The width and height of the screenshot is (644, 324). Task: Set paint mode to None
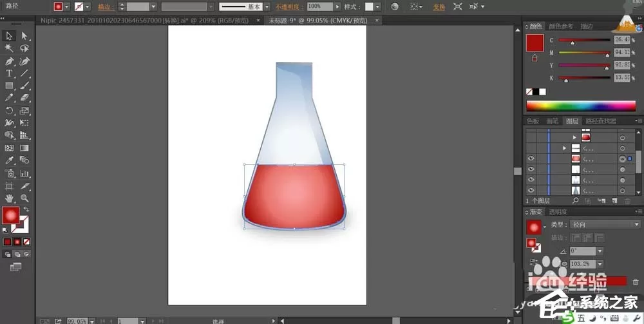(26, 242)
